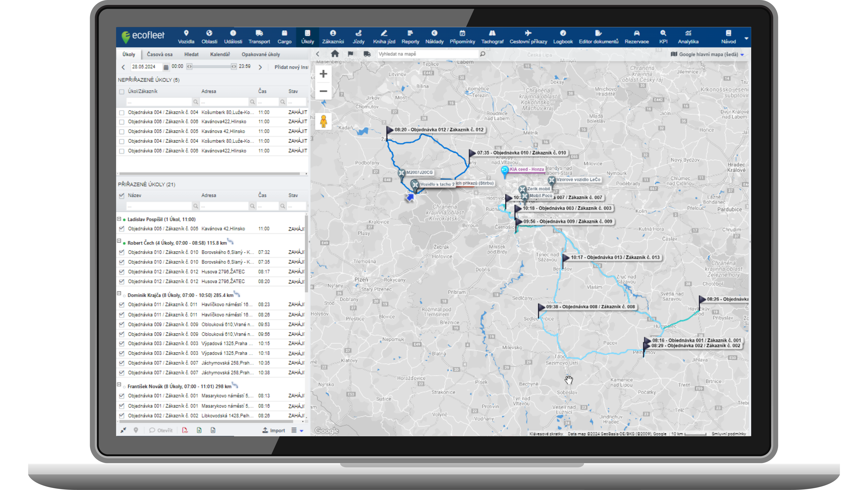The height and width of the screenshot is (490, 868).
Task: Click the Street View pegman icon
Action: click(x=323, y=121)
